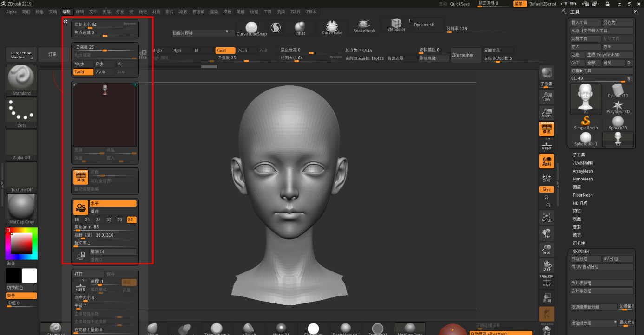Click the white secondary color swatch
Screen dimensions: 644x335
click(x=29, y=276)
